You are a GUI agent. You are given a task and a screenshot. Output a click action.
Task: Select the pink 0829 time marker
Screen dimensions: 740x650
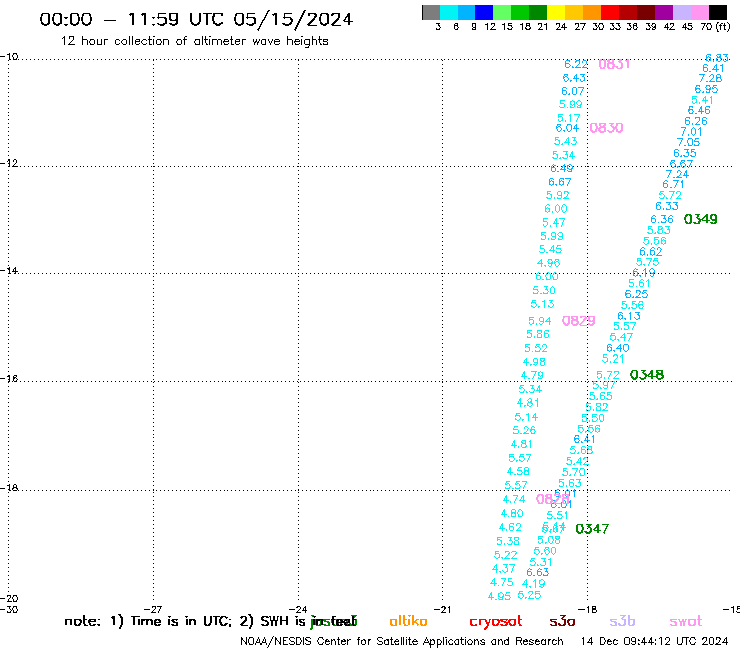click(579, 321)
